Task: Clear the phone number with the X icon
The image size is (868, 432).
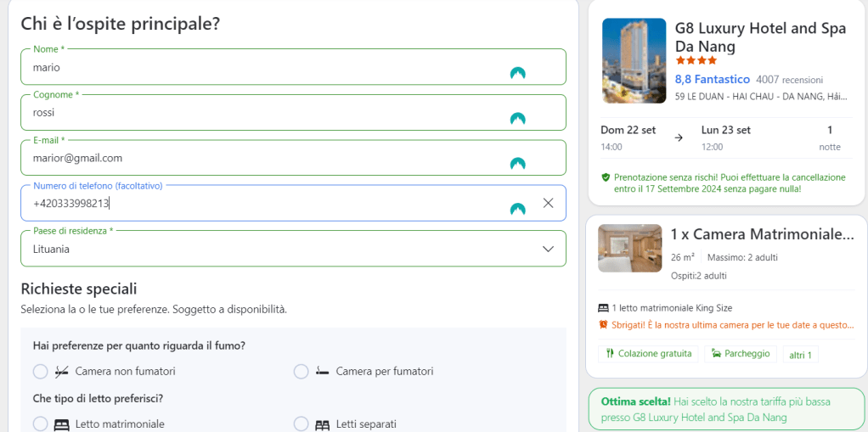Action: [x=548, y=203]
